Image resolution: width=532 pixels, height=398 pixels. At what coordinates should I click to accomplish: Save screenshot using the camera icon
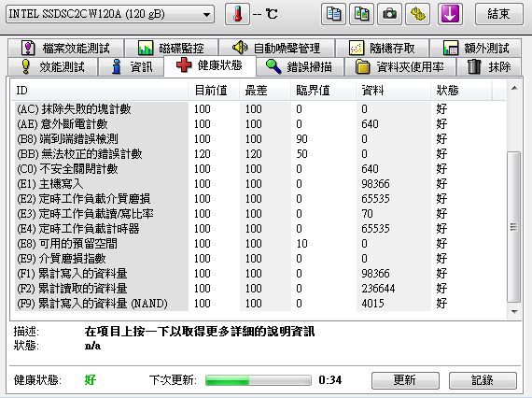coord(389,14)
